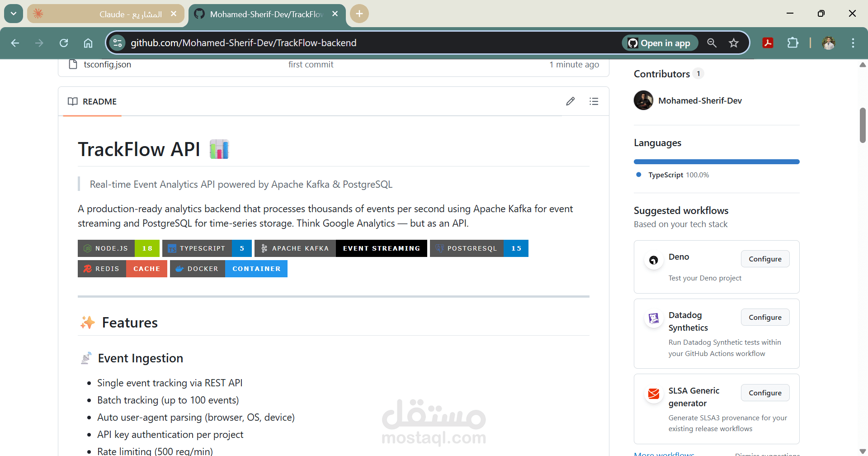Open a new browser tab
The image size is (868, 456).
[x=359, y=14]
